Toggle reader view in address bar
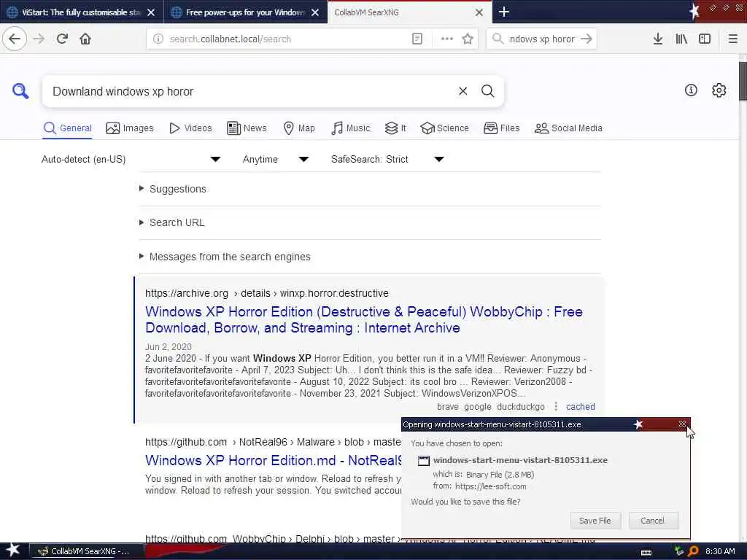This screenshot has height=560, width=747. 417,39
